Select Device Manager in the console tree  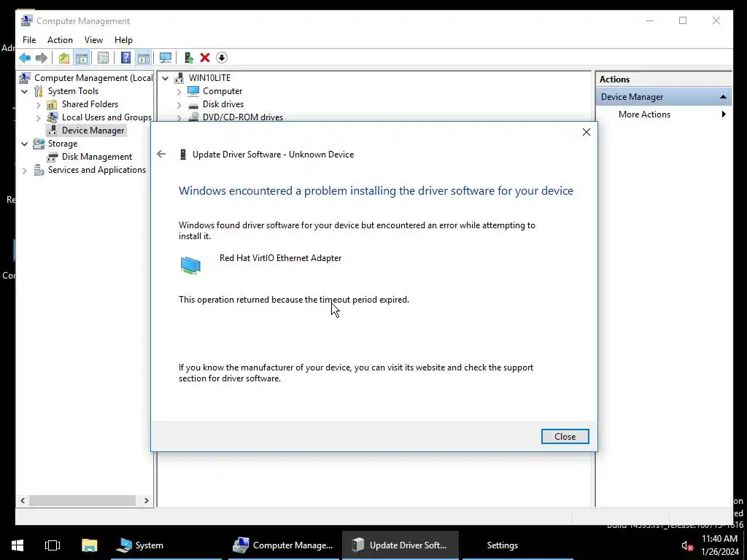[93, 131]
